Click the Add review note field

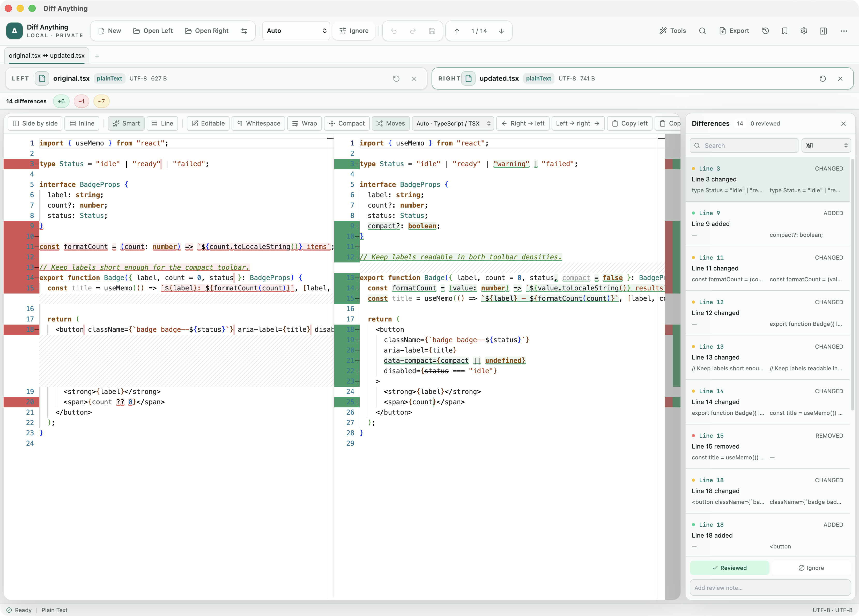coord(770,588)
